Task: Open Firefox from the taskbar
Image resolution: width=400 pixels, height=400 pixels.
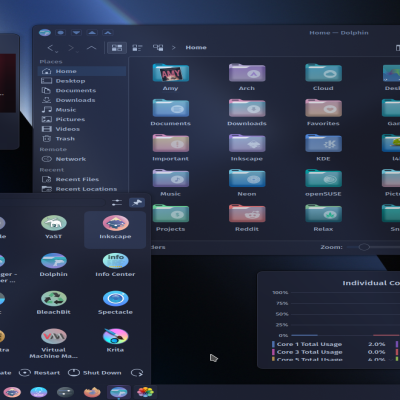Action: click(x=92, y=392)
